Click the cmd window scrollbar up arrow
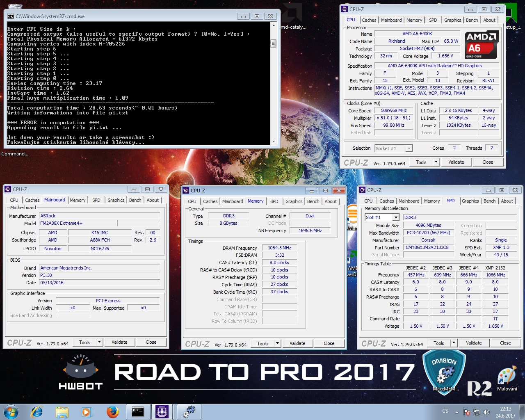This screenshot has height=420, width=525. tap(274, 25)
